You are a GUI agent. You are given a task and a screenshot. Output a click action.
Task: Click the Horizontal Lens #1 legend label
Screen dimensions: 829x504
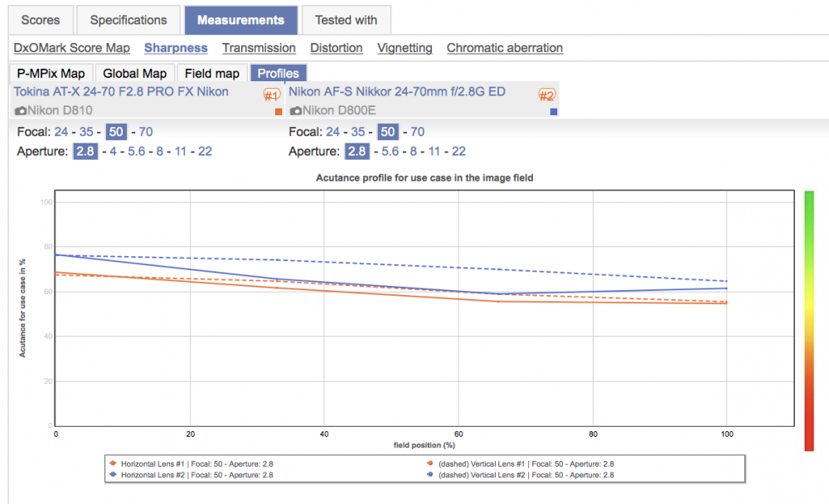pyautogui.click(x=197, y=464)
